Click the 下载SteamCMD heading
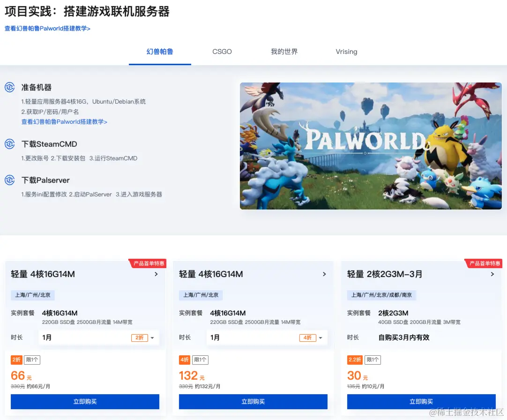 (49, 144)
